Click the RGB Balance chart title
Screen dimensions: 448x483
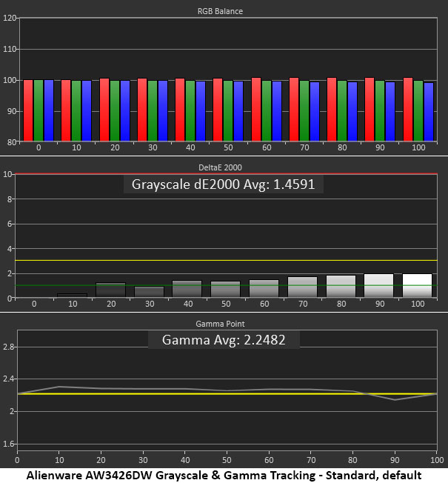[x=220, y=11]
